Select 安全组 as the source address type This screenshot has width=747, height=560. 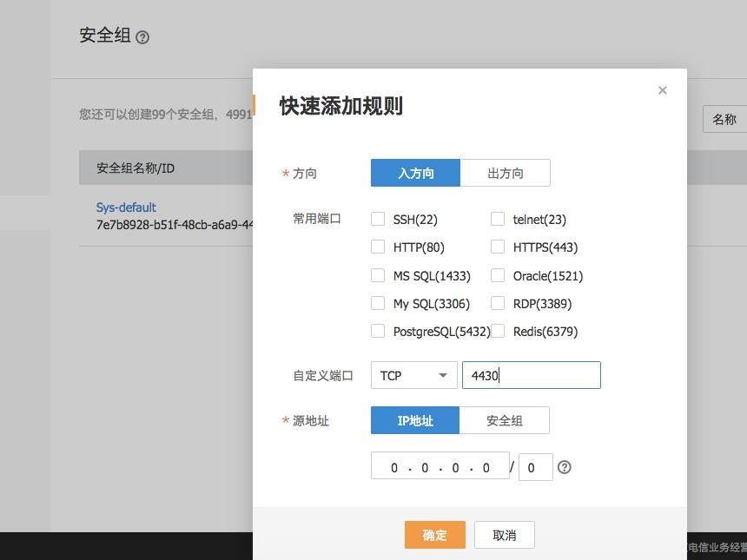(504, 421)
